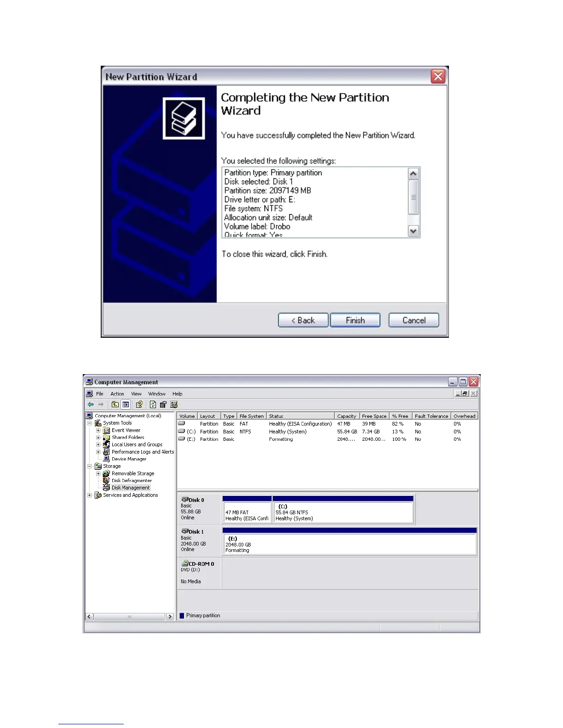This screenshot has width=563, height=728.
Task: Open the View menu
Action: (x=136, y=394)
